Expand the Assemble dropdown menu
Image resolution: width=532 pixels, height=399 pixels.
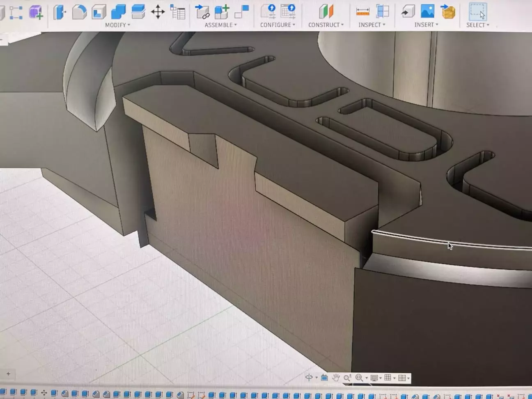[x=220, y=25]
